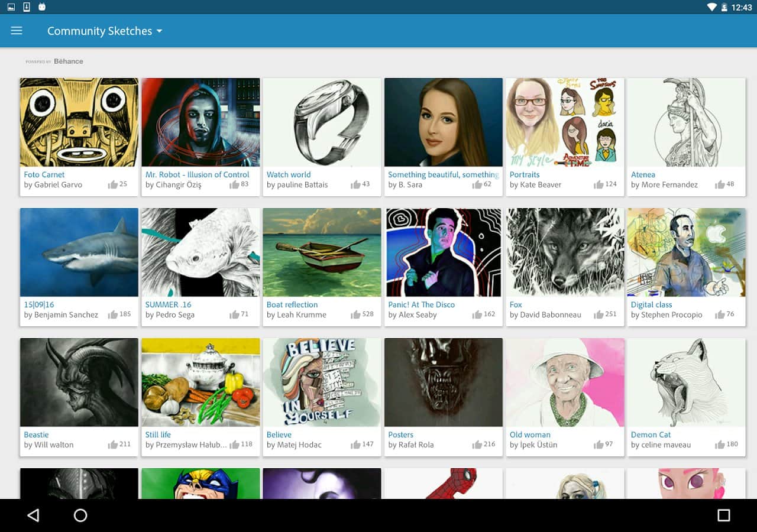Click the Atenea title link
Image resolution: width=757 pixels, height=532 pixels.
(x=643, y=174)
